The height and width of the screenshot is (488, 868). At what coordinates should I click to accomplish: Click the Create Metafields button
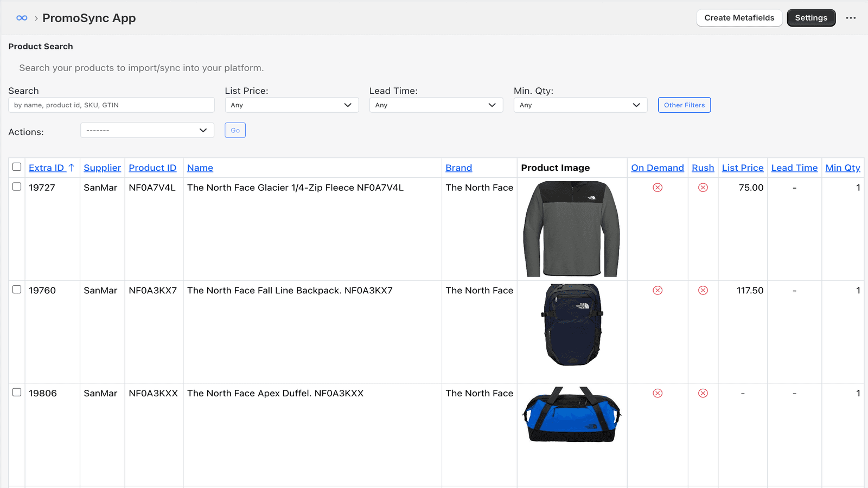[739, 18]
